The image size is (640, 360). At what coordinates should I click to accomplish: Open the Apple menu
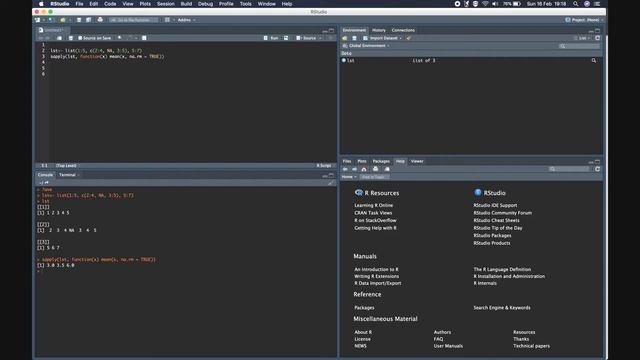coord(41,4)
